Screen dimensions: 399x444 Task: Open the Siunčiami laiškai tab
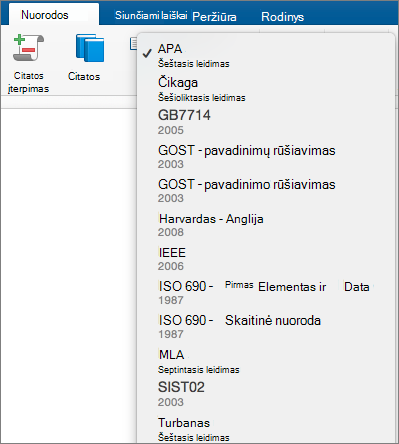[x=151, y=15]
